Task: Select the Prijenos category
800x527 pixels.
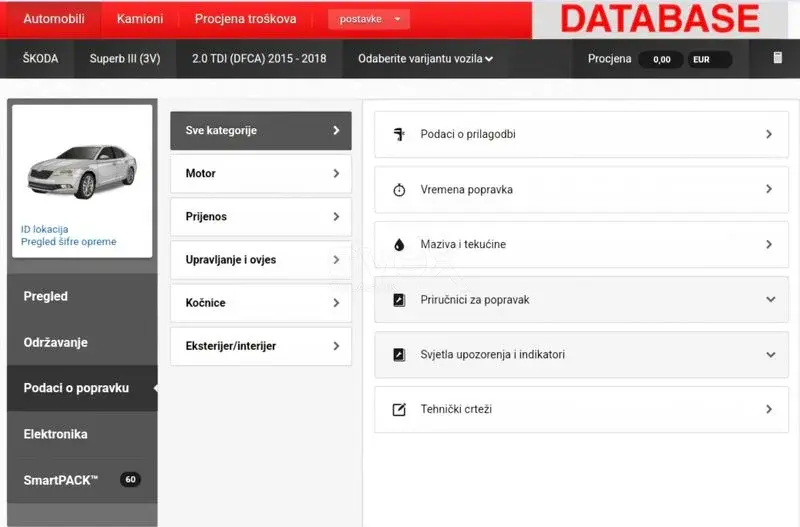Action: click(261, 217)
